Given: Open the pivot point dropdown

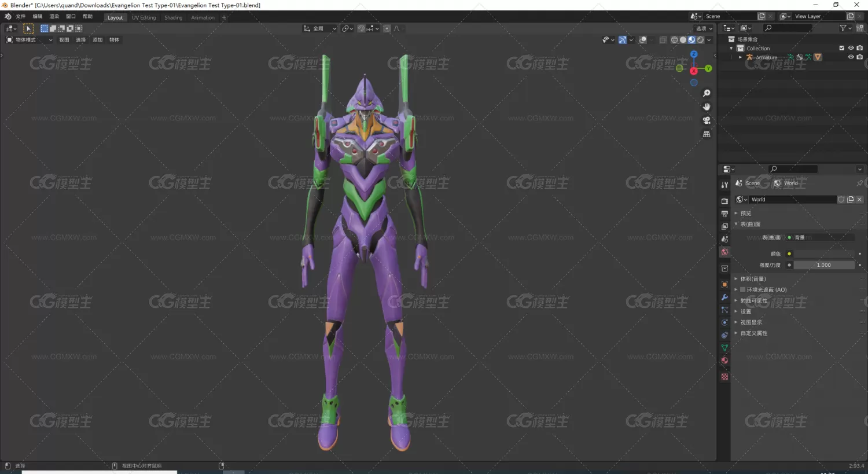Looking at the screenshot, I should [347, 28].
